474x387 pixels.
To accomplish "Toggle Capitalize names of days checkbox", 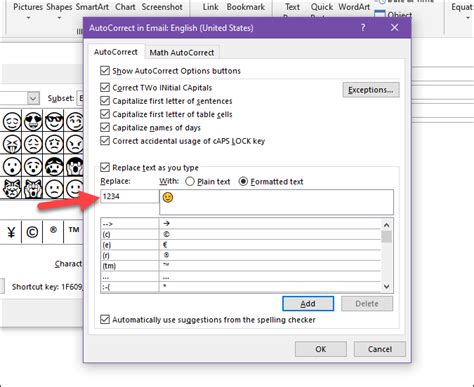I will point(105,128).
